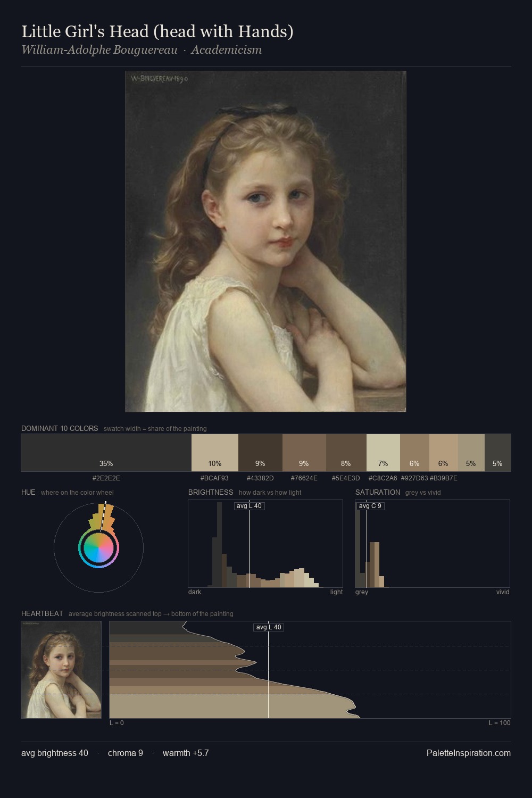532x798 pixels.
Task: Click the 'Academicism' style label
Action: pos(226,50)
